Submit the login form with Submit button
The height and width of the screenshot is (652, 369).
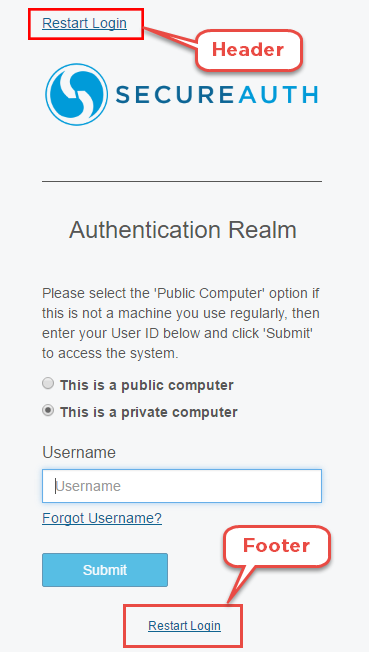105,570
